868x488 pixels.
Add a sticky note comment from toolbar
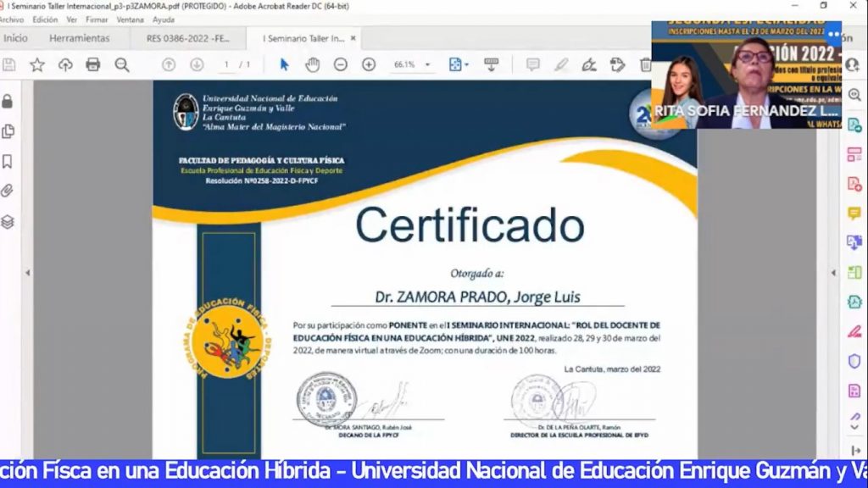click(x=532, y=64)
